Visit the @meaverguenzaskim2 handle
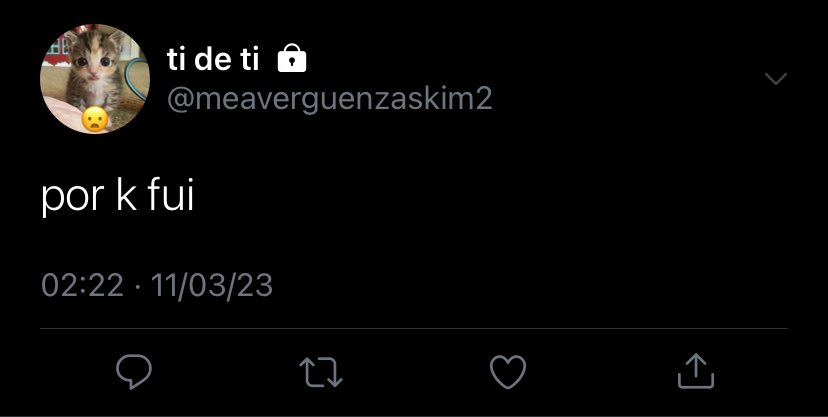This screenshot has height=417, width=828. tap(330, 98)
